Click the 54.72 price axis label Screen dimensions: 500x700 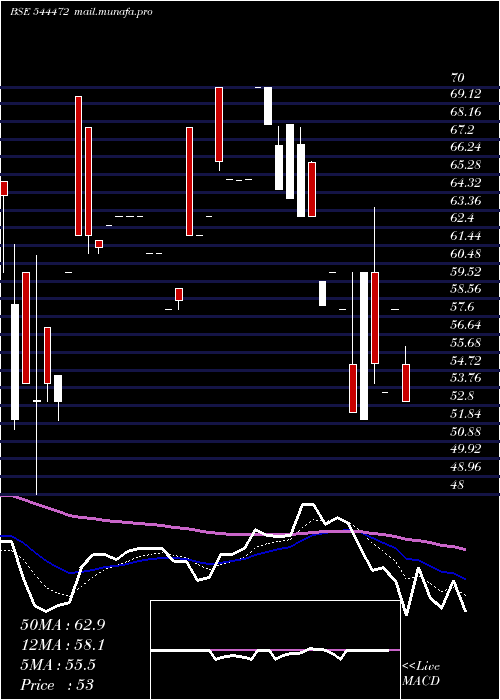[466, 360]
